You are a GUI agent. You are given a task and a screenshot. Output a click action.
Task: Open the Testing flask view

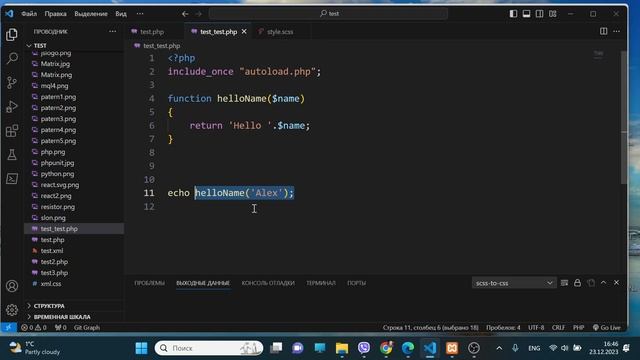pyautogui.click(x=12, y=155)
